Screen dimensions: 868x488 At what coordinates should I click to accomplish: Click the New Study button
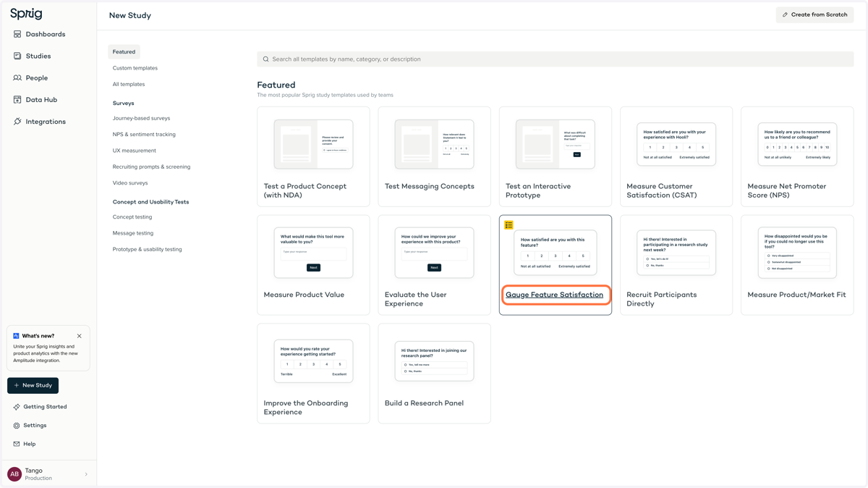pos(33,385)
